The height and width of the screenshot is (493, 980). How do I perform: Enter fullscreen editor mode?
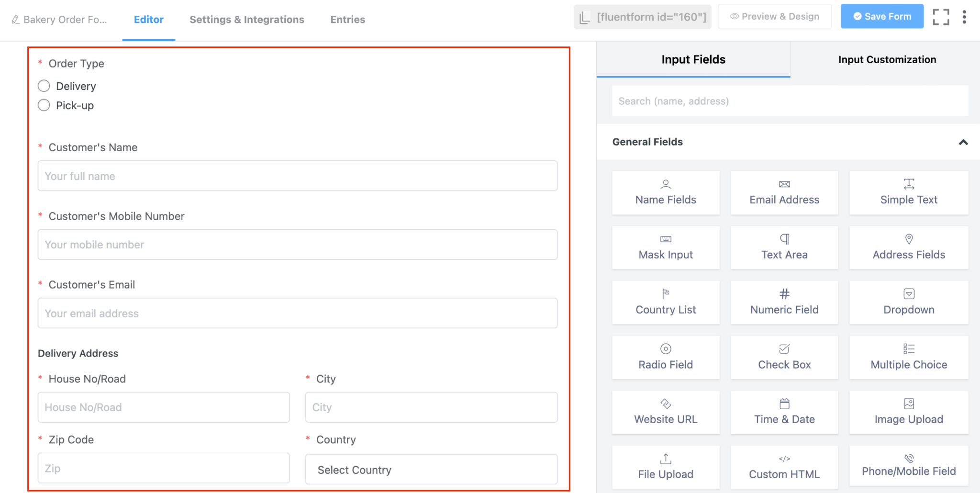tap(941, 16)
